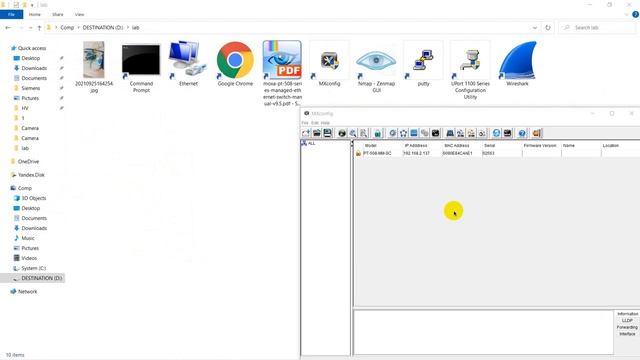Open the Explorer help icon
Image resolution: width=640 pixels, height=360 pixels.
pos(636,14)
